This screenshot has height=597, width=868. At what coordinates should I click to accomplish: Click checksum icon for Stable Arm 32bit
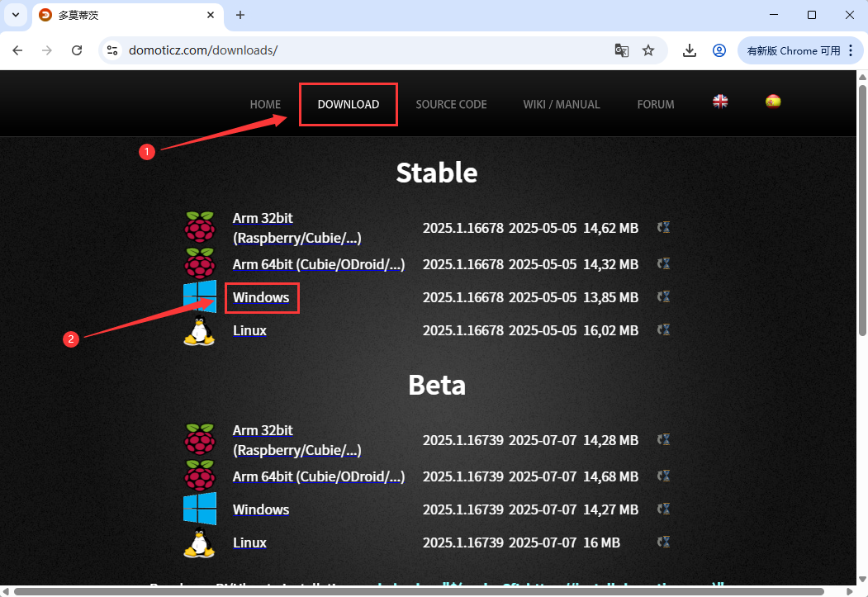tap(663, 227)
